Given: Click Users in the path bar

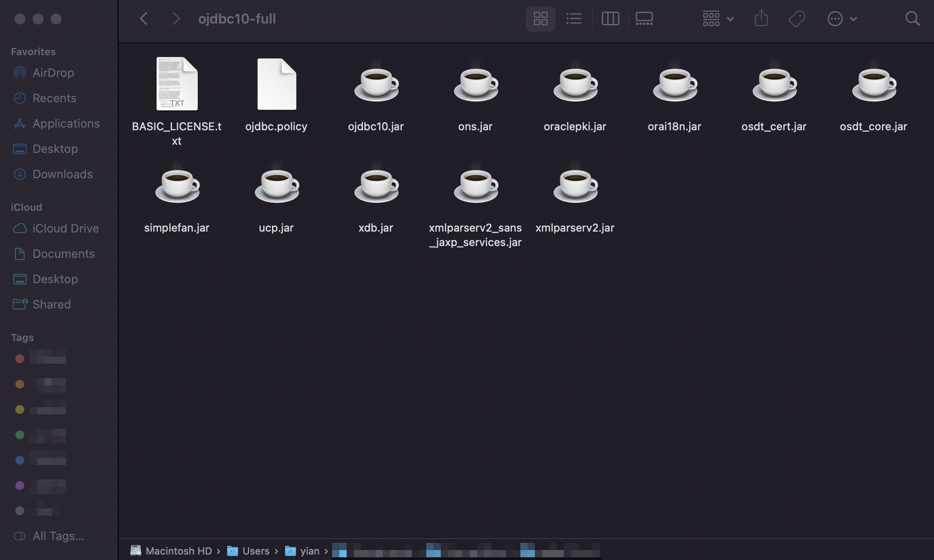Looking at the screenshot, I should (x=256, y=551).
